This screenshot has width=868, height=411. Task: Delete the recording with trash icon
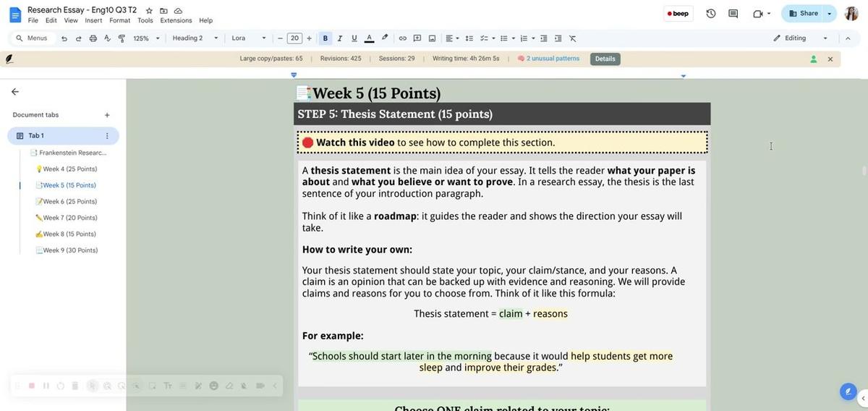pos(75,386)
